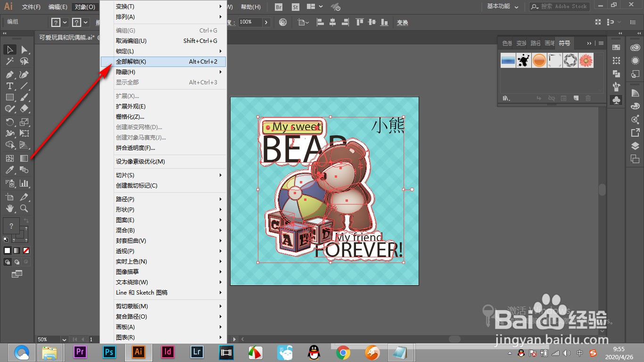Select the Rectangle tool
The width and height of the screenshot is (644, 362).
10,97
